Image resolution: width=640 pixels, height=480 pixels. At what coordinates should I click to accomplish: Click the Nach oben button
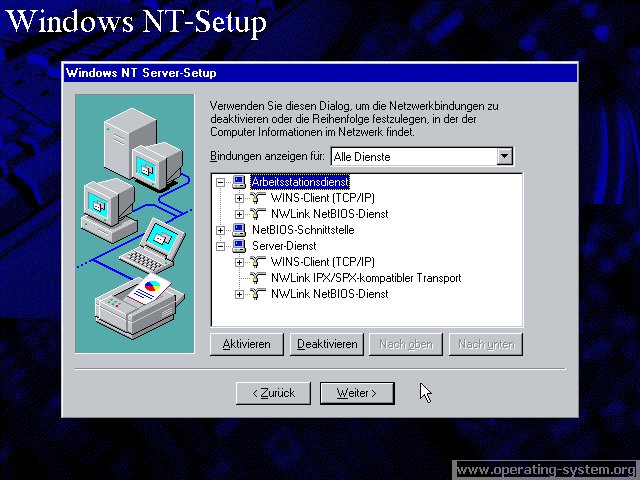pos(406,344)
